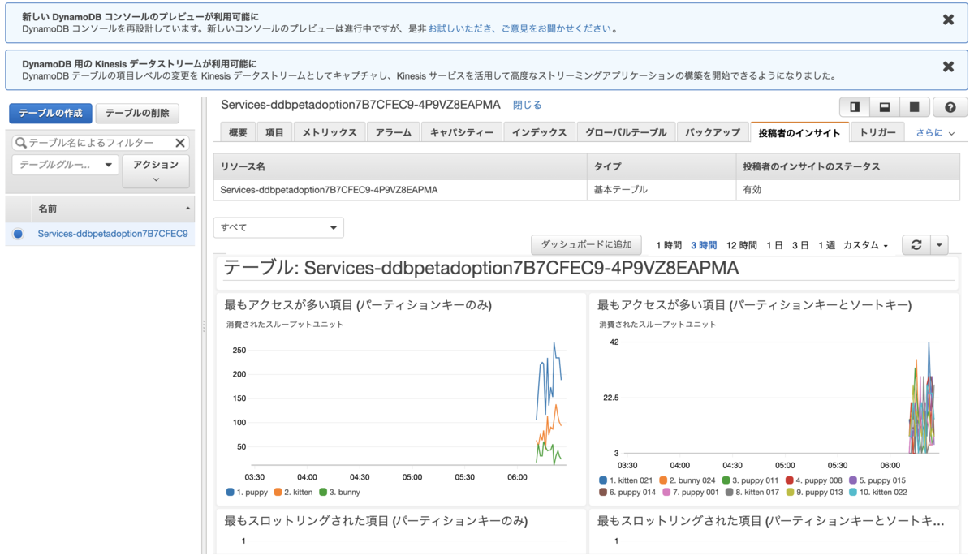Click partition and sort key access chart title
Viewport: 974px width, 560px height.
coord(754,305)
